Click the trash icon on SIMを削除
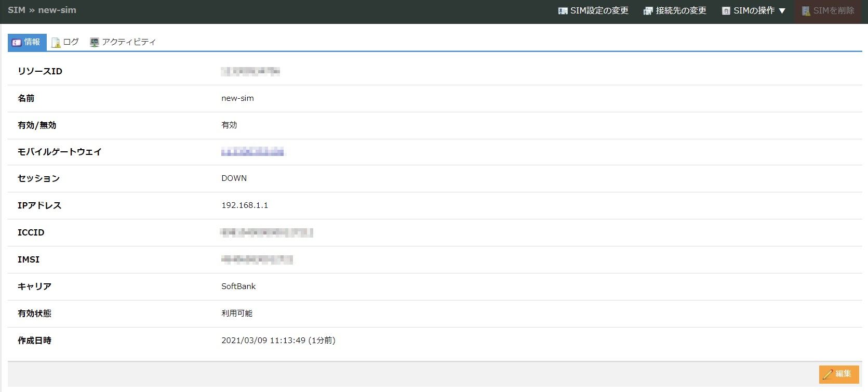 pos(806,11)
